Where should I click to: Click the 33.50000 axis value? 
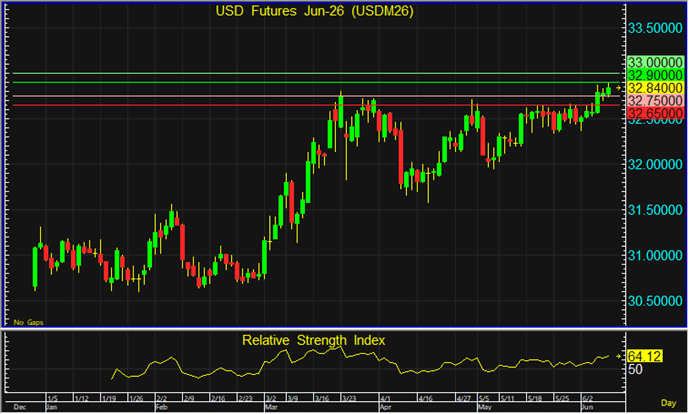click(x=655, y=29)
